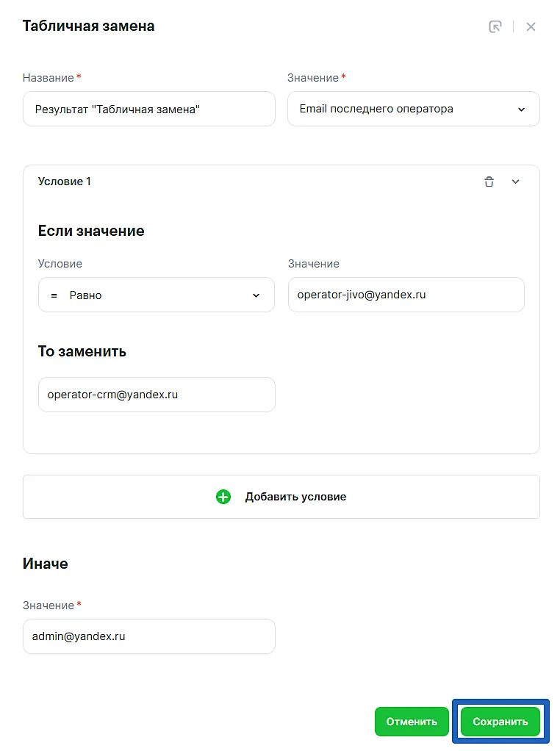Close the Табличная замена dialog

(x=531, y=26)
